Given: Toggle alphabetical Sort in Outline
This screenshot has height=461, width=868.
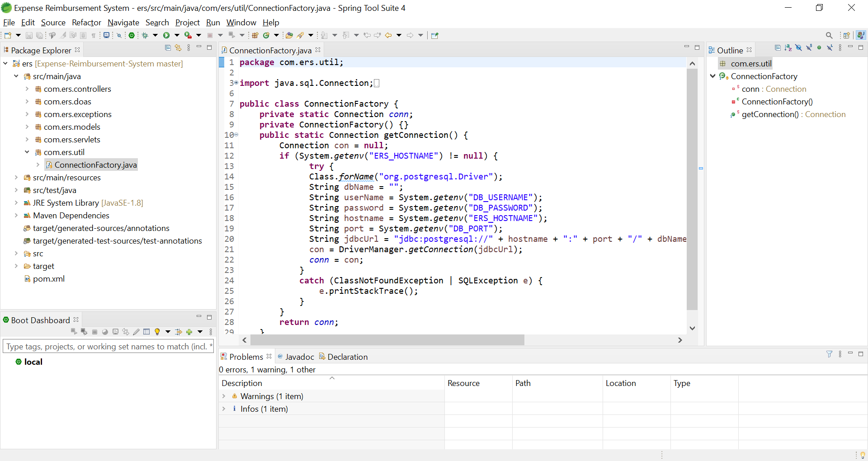Looking at the screenshot, I should point(788,47).
